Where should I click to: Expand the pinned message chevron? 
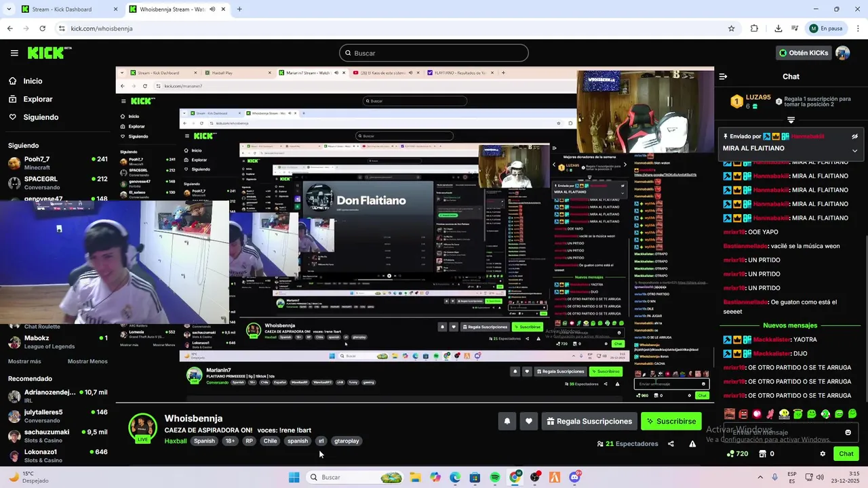pyautogui.click(x=854, y=150)
